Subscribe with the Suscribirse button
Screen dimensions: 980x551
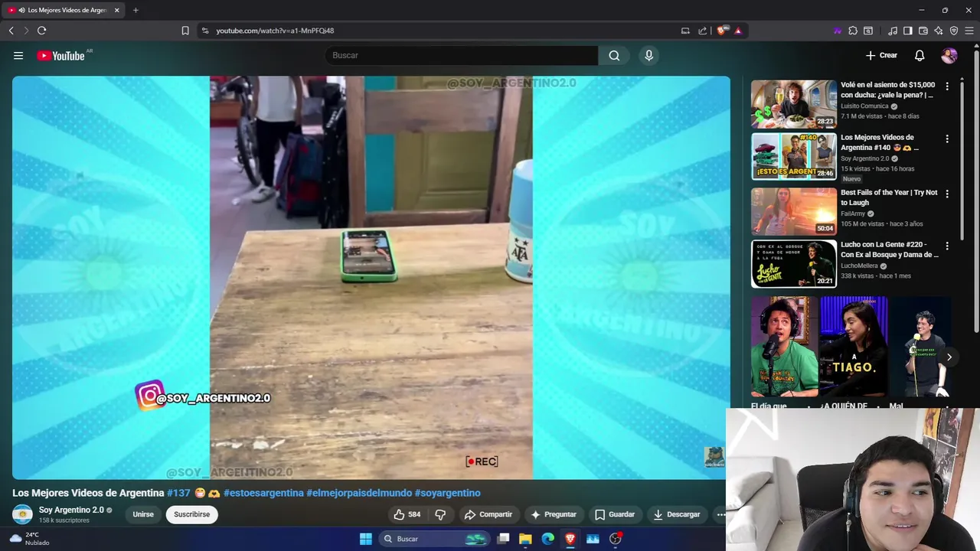click(x=191, y=514)
